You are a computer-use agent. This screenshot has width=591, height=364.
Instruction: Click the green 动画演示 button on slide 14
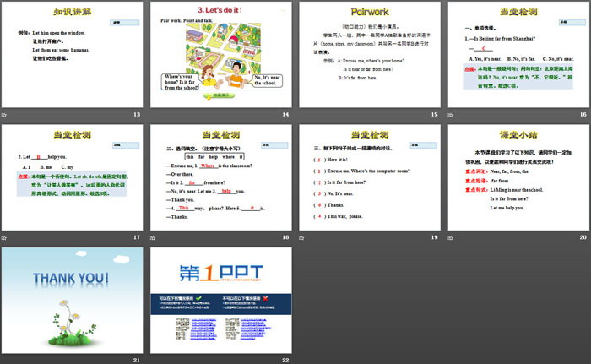(220, 95)
